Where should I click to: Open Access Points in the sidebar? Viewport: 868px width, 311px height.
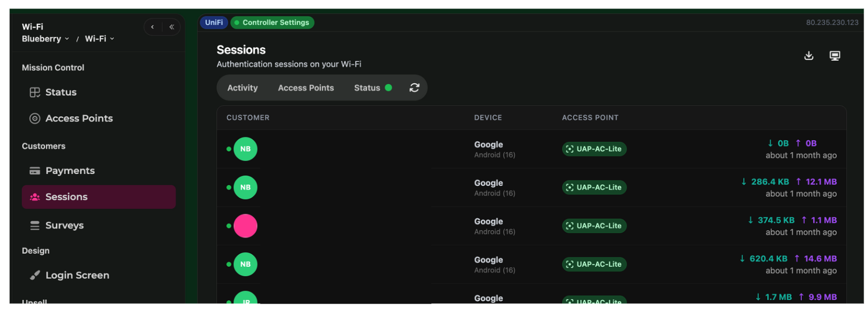(x=79, y=118)
